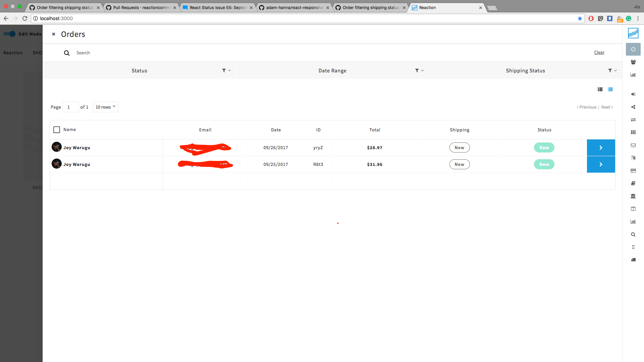The height and width of the screenshot is (362, 644).
Task: Open the 10 rows page-size dropdown
Action: (x=105, y=107)
